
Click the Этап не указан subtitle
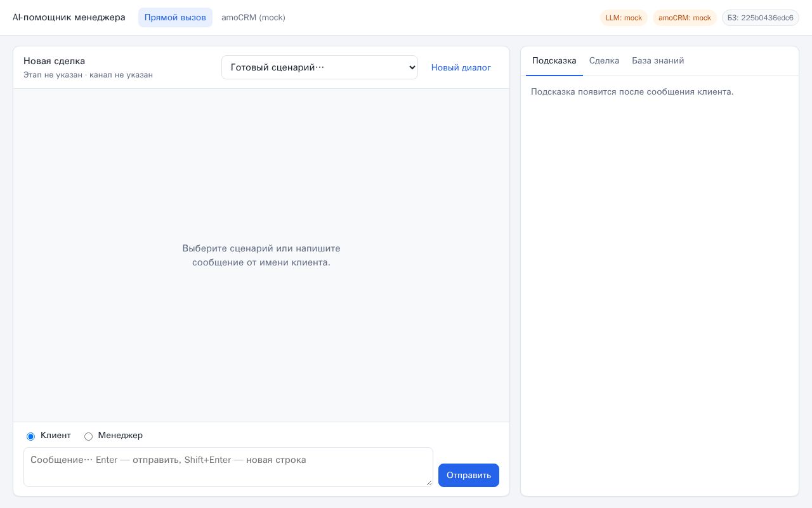coord(88,75)
